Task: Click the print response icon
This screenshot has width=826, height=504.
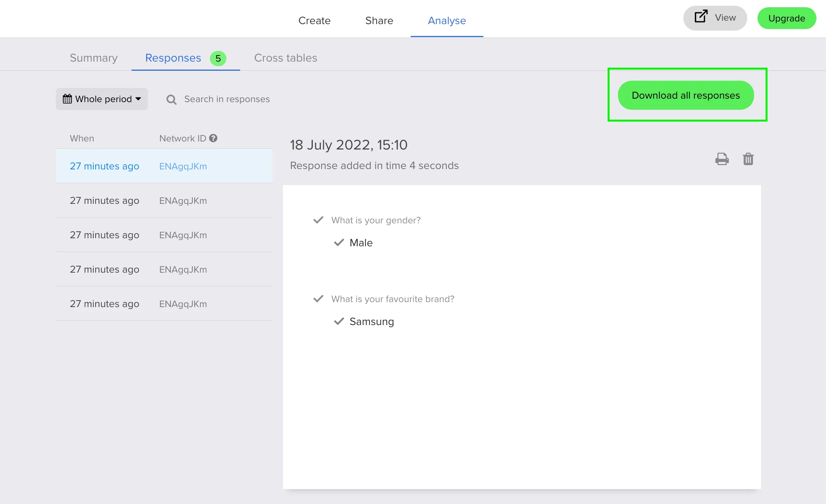Action: 722,159
